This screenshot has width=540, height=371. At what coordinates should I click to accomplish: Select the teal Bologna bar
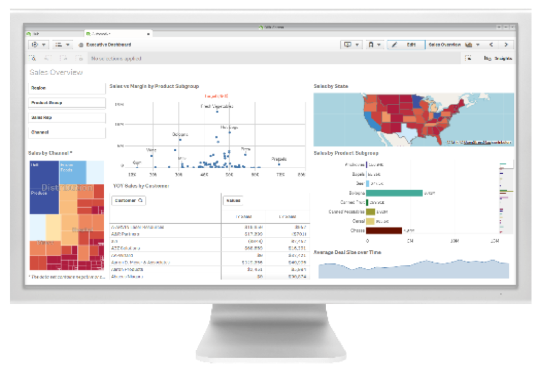coord(394,193)
